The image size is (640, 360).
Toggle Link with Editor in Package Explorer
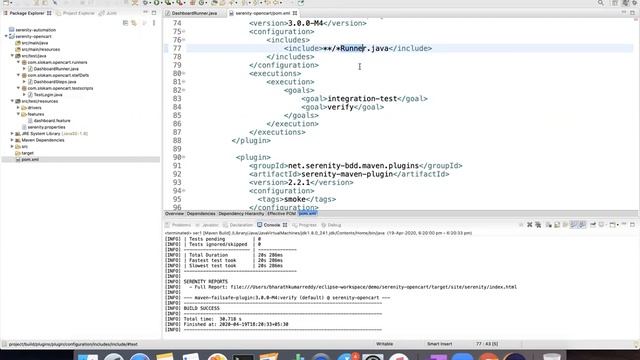tap(134, 23)
